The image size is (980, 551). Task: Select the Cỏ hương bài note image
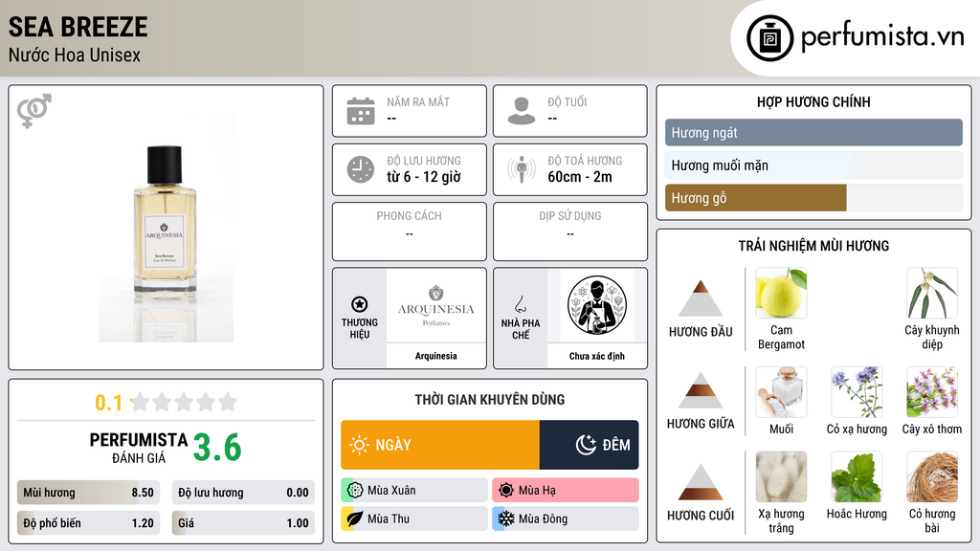[x=932, y=477]
